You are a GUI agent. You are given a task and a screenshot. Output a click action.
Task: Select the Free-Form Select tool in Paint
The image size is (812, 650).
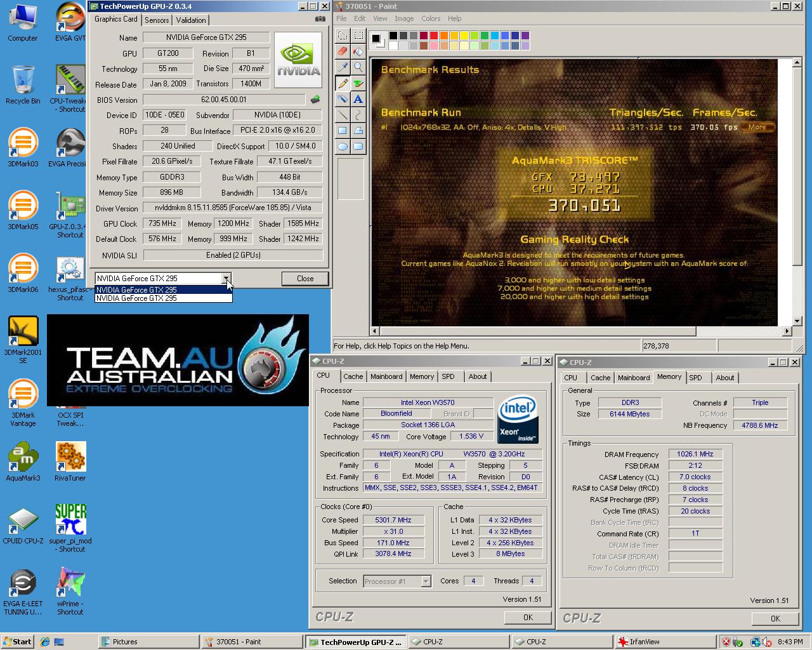(343, 36)
